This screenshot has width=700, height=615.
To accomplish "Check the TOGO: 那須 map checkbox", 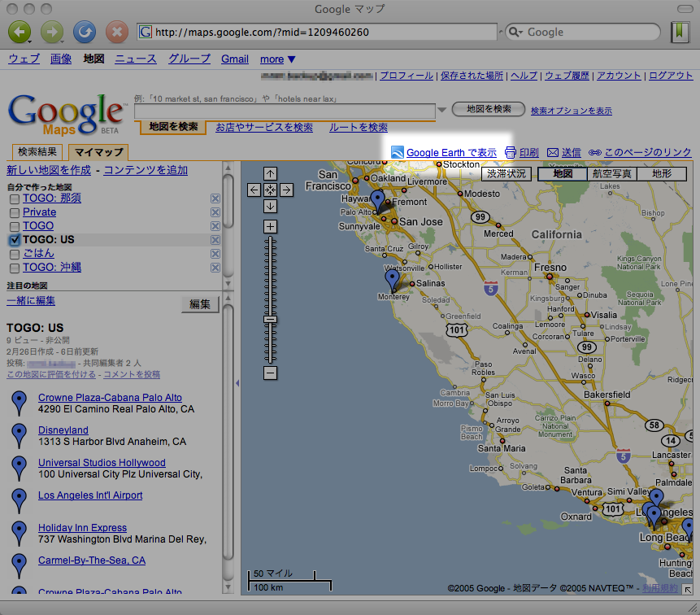I will click(x=15, y=198).
